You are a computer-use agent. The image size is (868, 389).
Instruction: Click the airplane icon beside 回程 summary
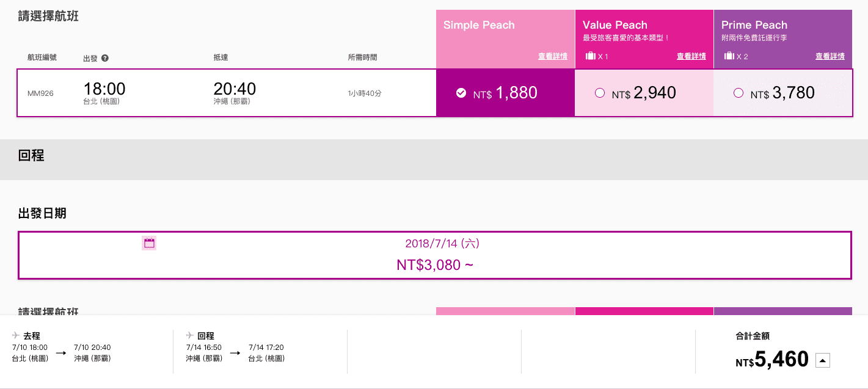(191, 335)
